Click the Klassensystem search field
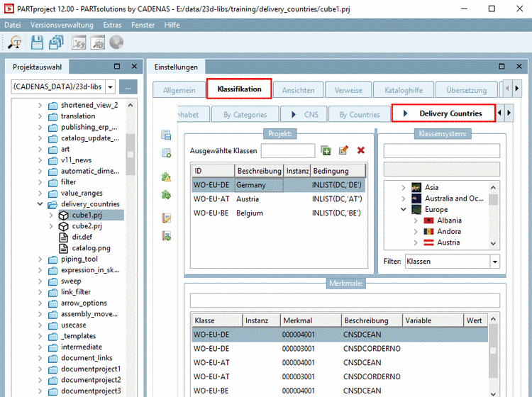 [441, 150]
